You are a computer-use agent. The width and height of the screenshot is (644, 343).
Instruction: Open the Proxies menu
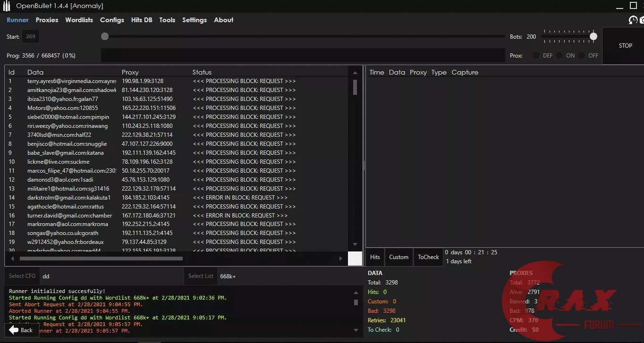click(x=47, y=20)
